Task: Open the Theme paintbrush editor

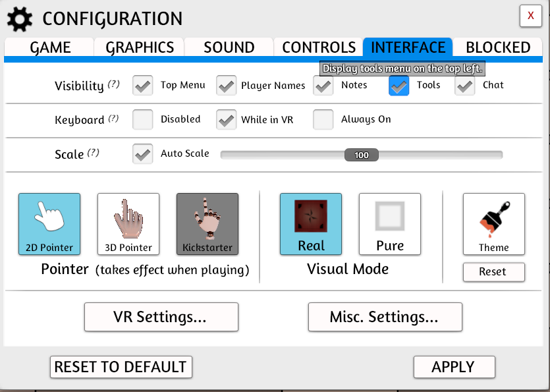Action: click(494, 224)
